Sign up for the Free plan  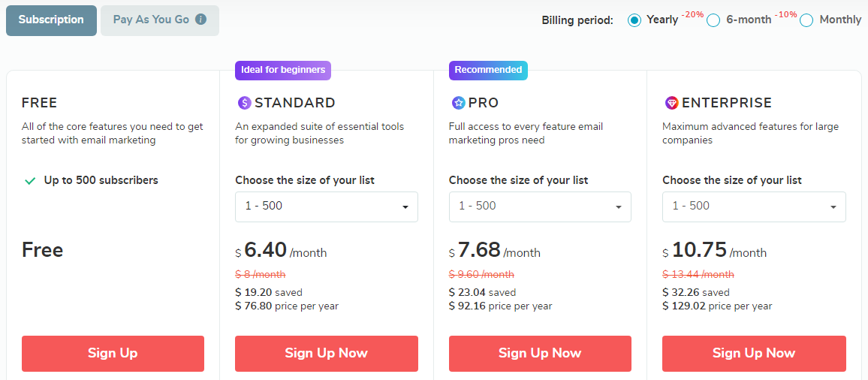(113, 354)
